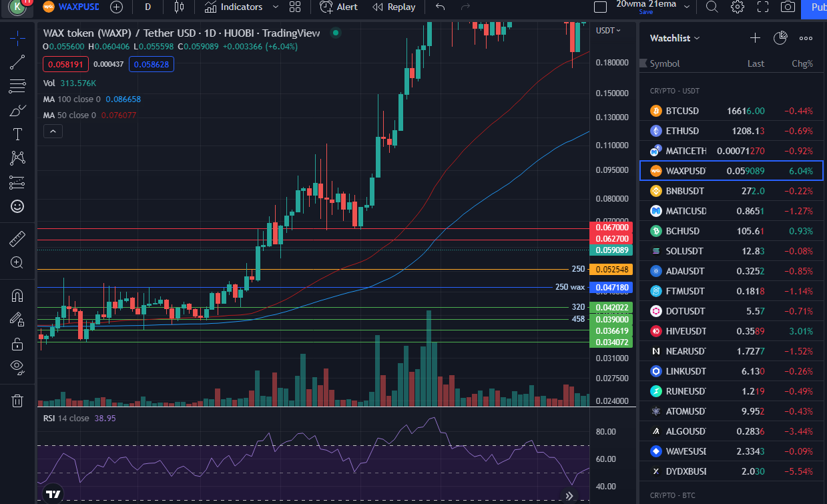Click the undo arrow
The width and height of the screenshot is (827, 504).
[x=440, y=7]
